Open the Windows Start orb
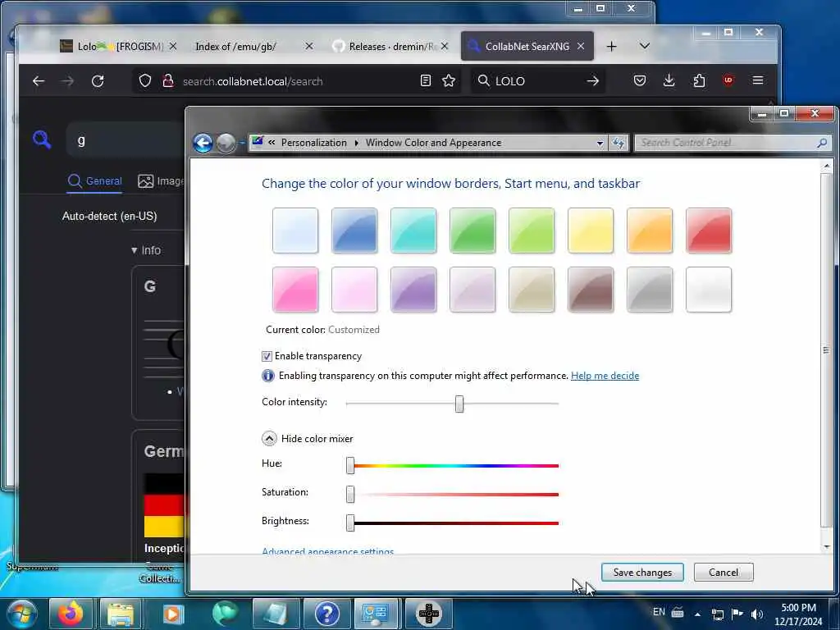 22,614
